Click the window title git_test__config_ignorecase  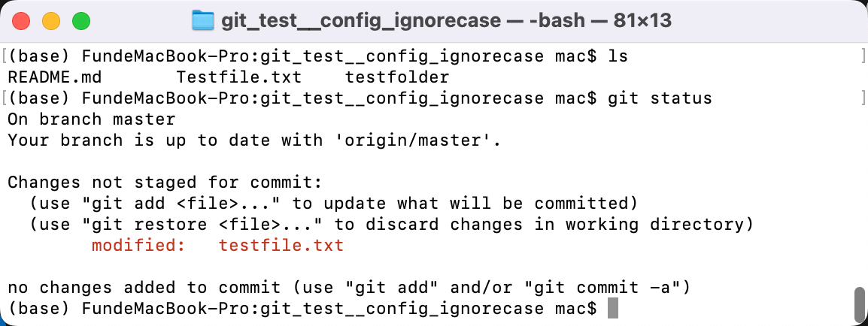(x=360, y=21)
